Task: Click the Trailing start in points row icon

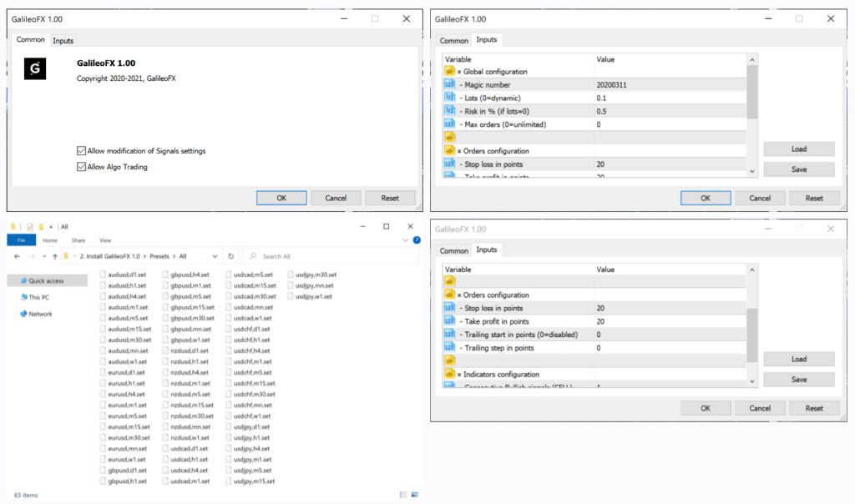Action: pyautogui.click(x=449, y=334)
